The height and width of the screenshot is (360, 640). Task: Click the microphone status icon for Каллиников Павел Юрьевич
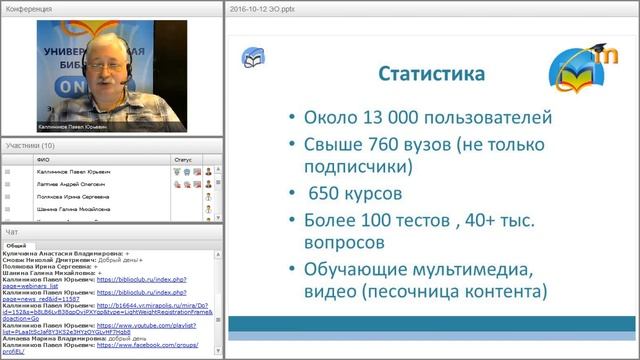(x=177, y=172)
